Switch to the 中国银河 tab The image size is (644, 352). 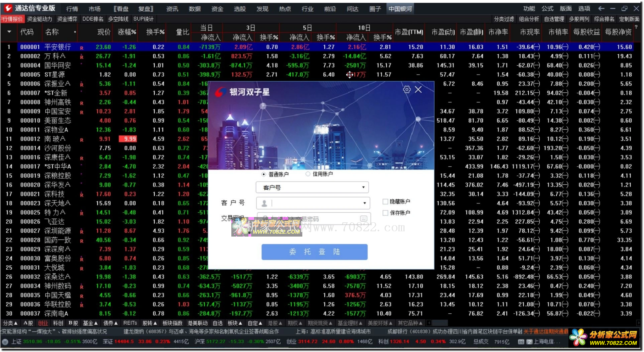pyautogui.click(x=400, y=9)
